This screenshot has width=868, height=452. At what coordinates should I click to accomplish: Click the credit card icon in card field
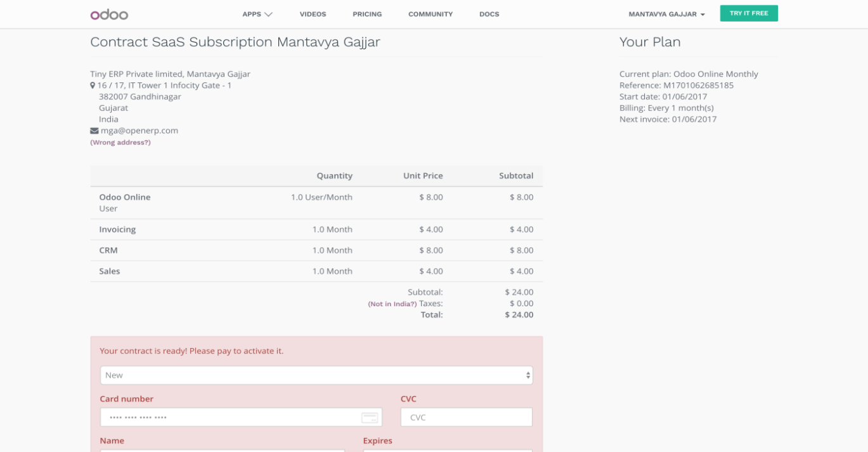[x=370, y=418]
